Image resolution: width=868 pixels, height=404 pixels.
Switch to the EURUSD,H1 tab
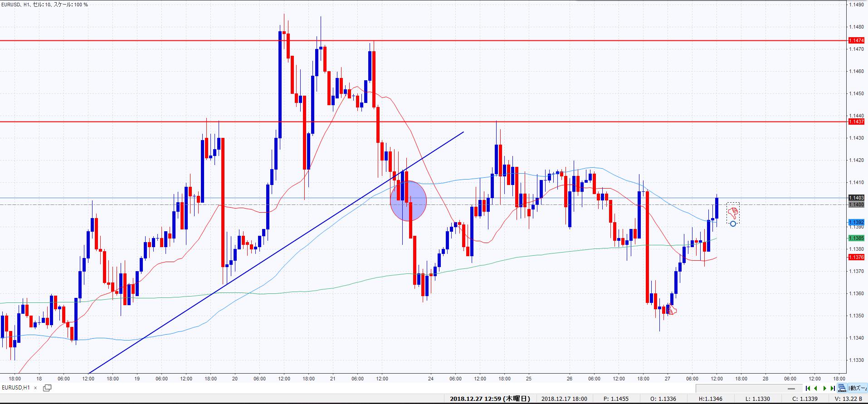coord(16,388)
